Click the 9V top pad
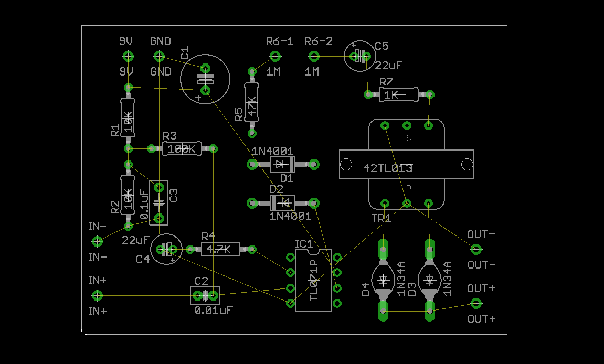 (x=128, y=56)
